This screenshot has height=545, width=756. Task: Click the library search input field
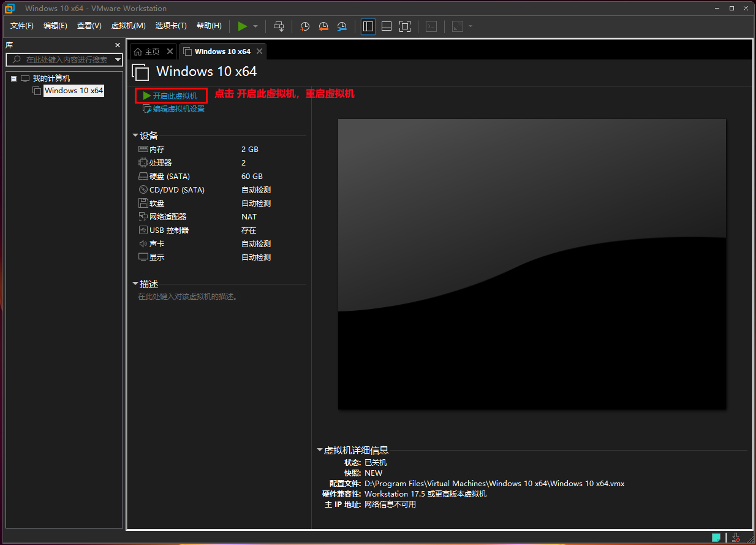pos(66,59)
